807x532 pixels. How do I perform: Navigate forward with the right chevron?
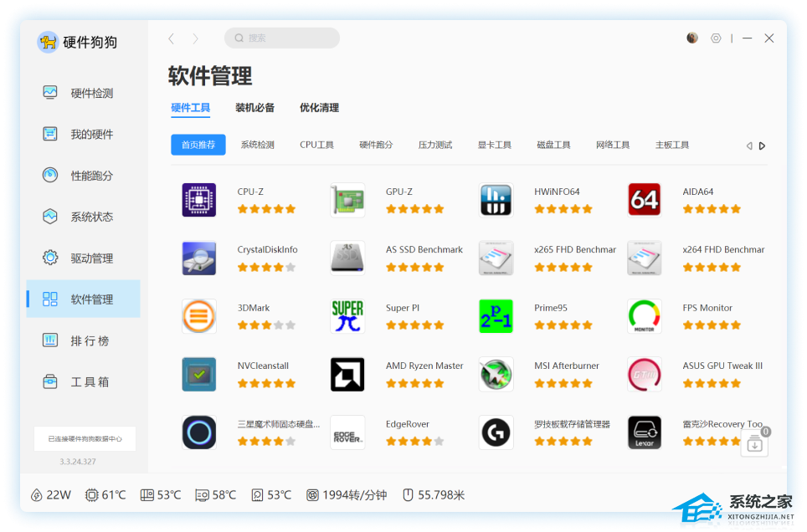195,38
